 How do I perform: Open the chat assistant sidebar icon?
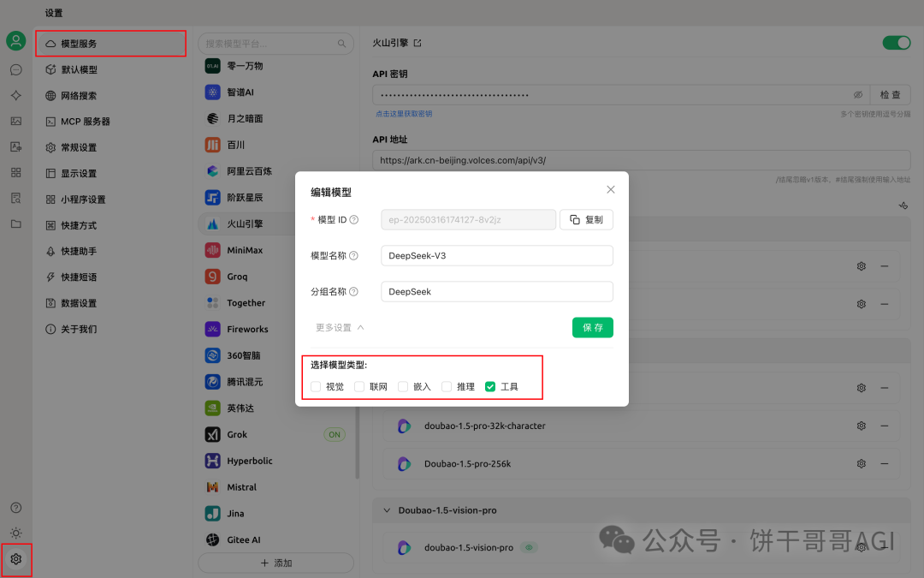(16, 69)
